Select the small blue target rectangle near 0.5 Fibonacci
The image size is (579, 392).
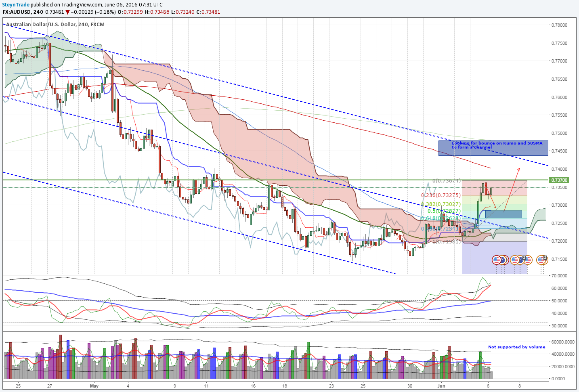[503, 214]
